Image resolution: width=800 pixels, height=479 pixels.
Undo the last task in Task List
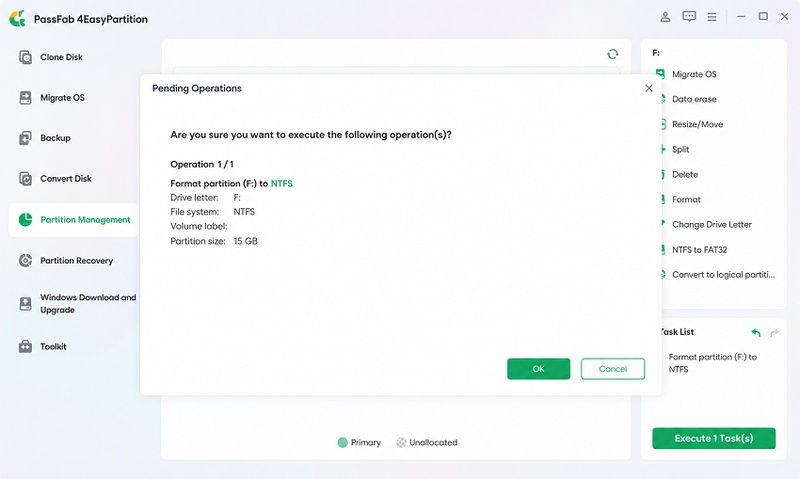[x=756, y=333]
